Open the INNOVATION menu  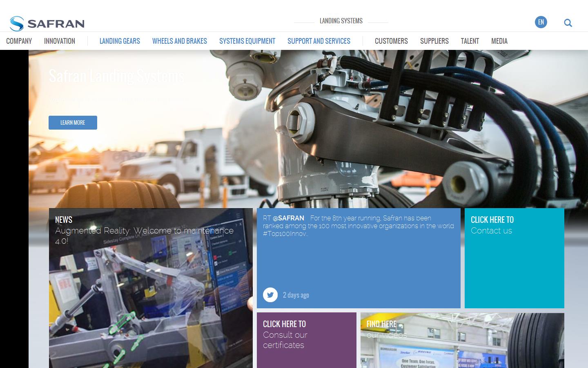click(x=60, y=41)
